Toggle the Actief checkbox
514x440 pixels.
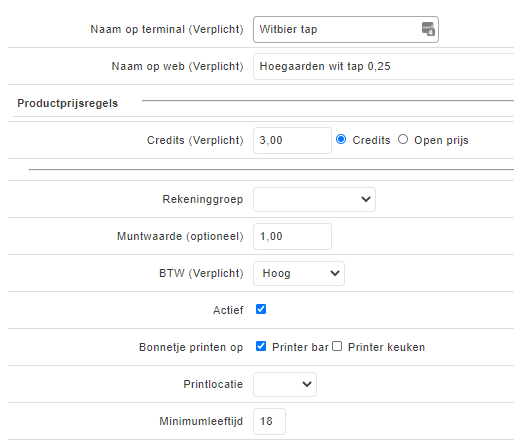261,309
